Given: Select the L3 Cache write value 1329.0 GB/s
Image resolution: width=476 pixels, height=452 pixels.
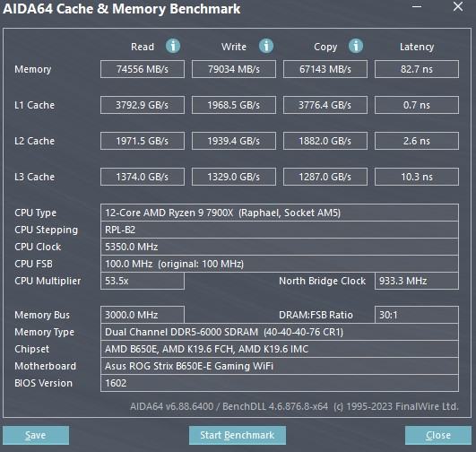Looking at the screenshot, I should (234, 177).
